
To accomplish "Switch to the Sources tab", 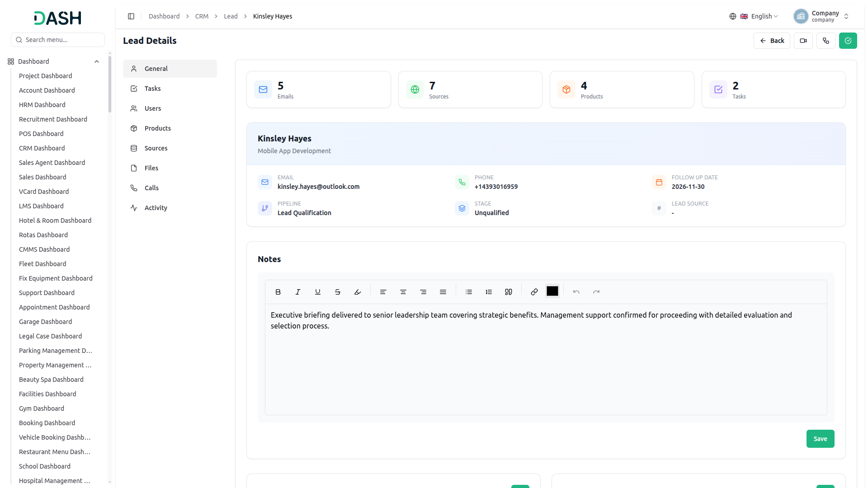I will (x=170, y=148).
